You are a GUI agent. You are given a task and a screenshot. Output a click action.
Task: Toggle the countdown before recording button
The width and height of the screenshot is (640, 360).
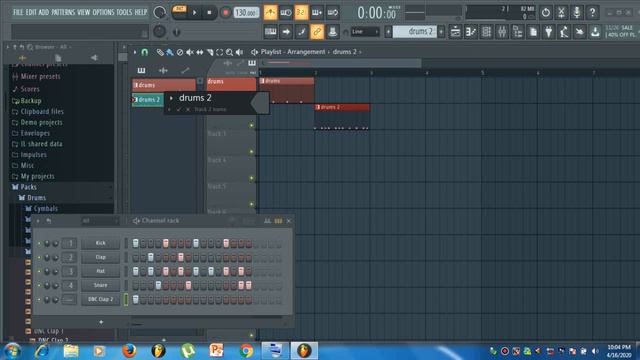tap(301, 13)
